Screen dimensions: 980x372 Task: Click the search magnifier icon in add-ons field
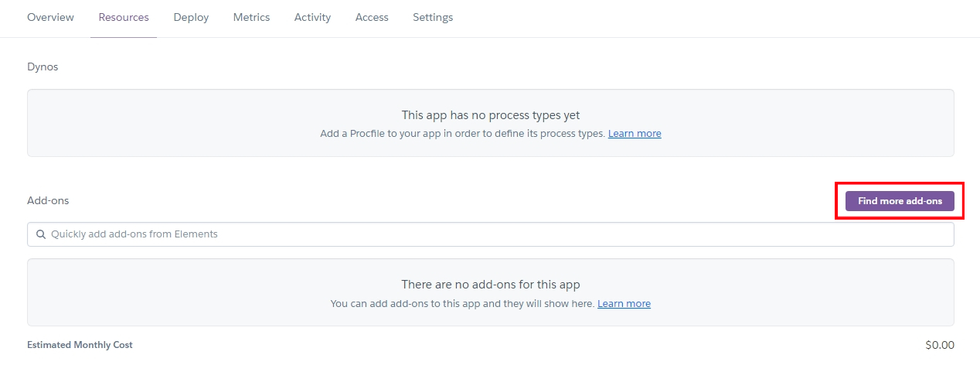click(x=41, y=234)
